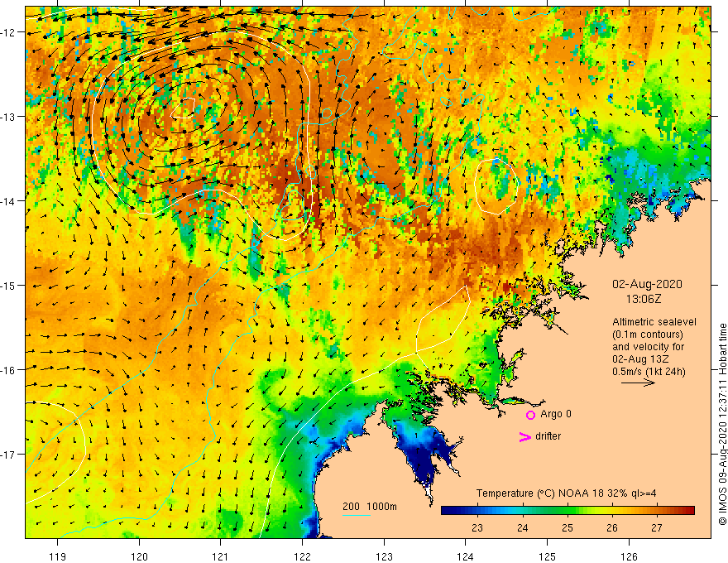This screenshot has height=563, width=728.
Task: Click the 'Argo 0' legend label
Action: [556, 414]
